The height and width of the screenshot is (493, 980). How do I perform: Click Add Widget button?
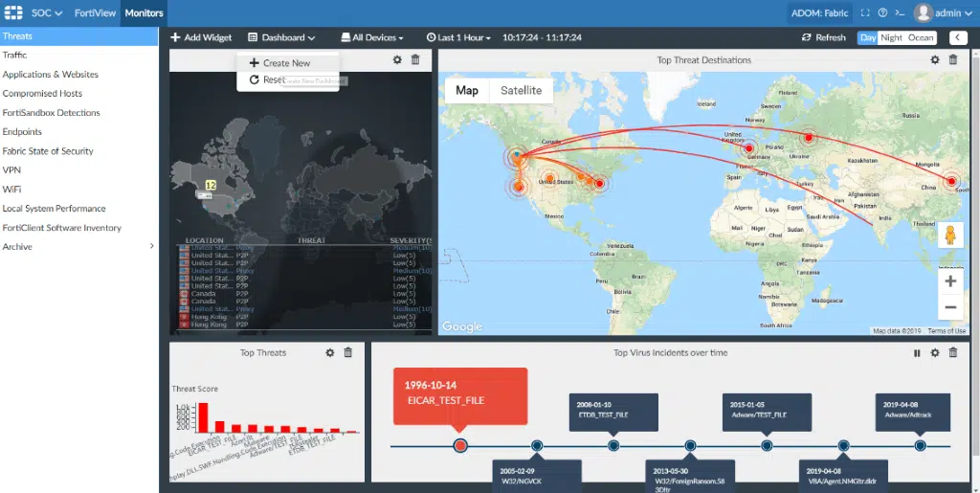201,37
